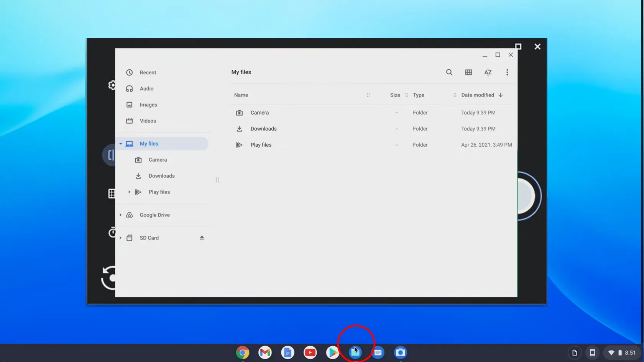Expand the Play files folder tree
Viewport: 644px width, 362px height.
(129, 192)
